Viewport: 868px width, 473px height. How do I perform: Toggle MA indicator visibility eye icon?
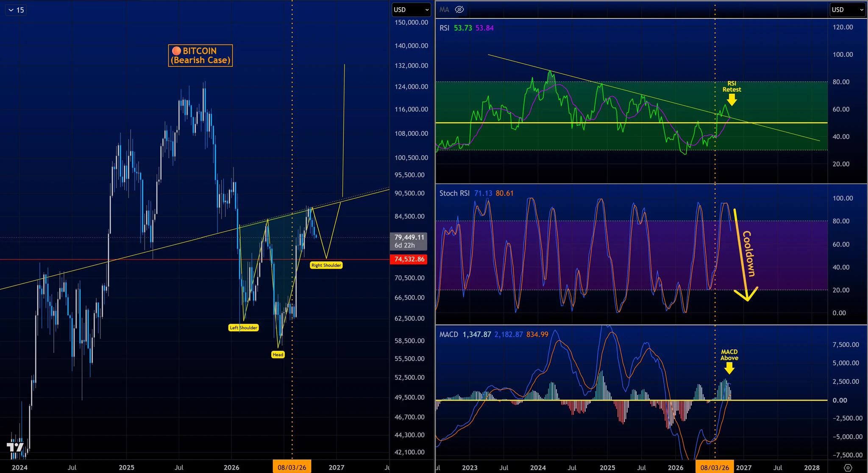(459, 9)
